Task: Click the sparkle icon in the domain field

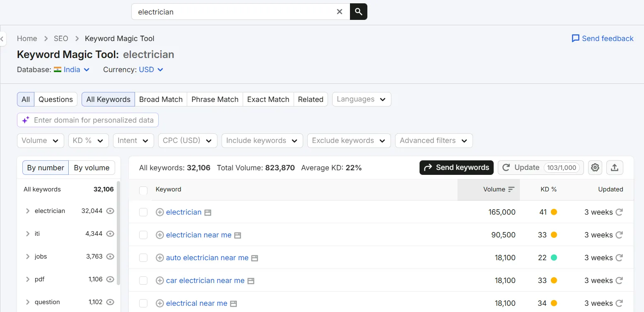Action: pyautogui.click(x=26, y=120)
